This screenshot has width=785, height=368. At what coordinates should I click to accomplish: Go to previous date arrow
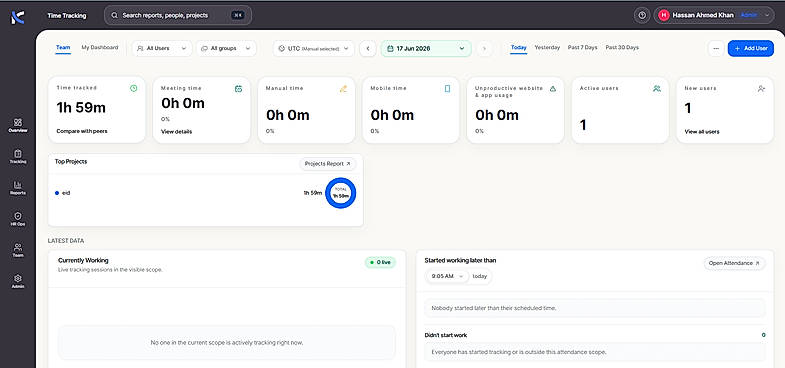(x=368, y=49)
